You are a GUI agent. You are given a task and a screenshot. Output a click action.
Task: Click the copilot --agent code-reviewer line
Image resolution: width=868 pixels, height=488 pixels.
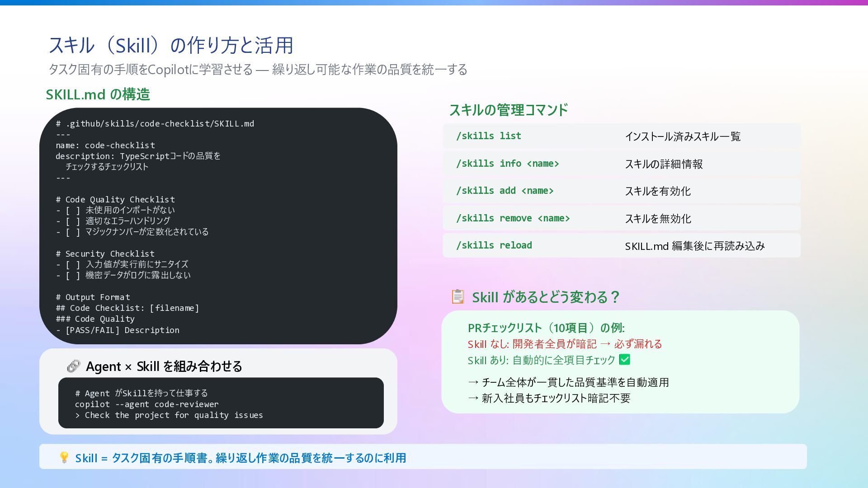tap(146, 404)
